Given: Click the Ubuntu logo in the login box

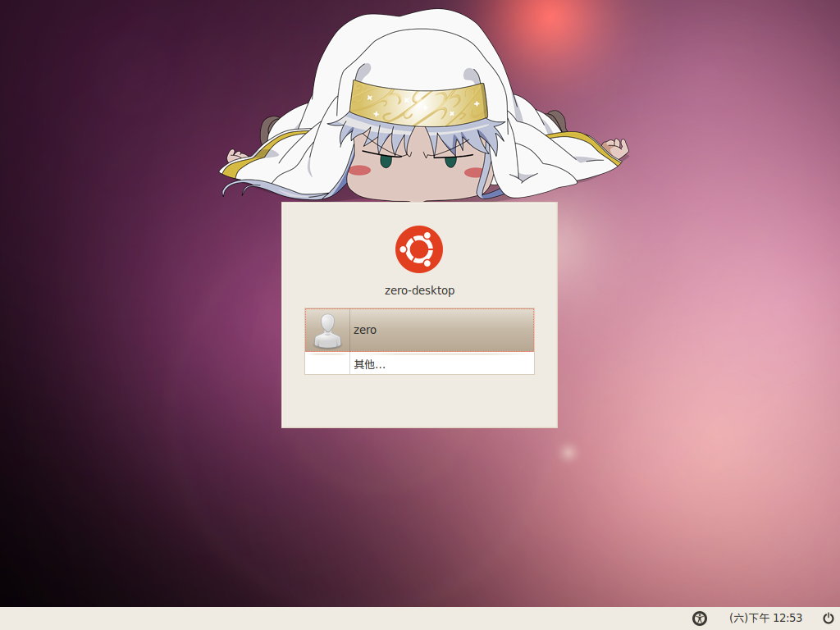Looking at the screenshot, I should coord(419,249).
